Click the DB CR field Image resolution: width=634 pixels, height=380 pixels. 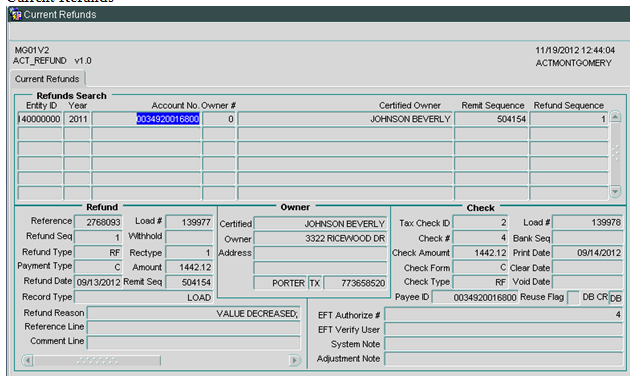coord(616,298)
